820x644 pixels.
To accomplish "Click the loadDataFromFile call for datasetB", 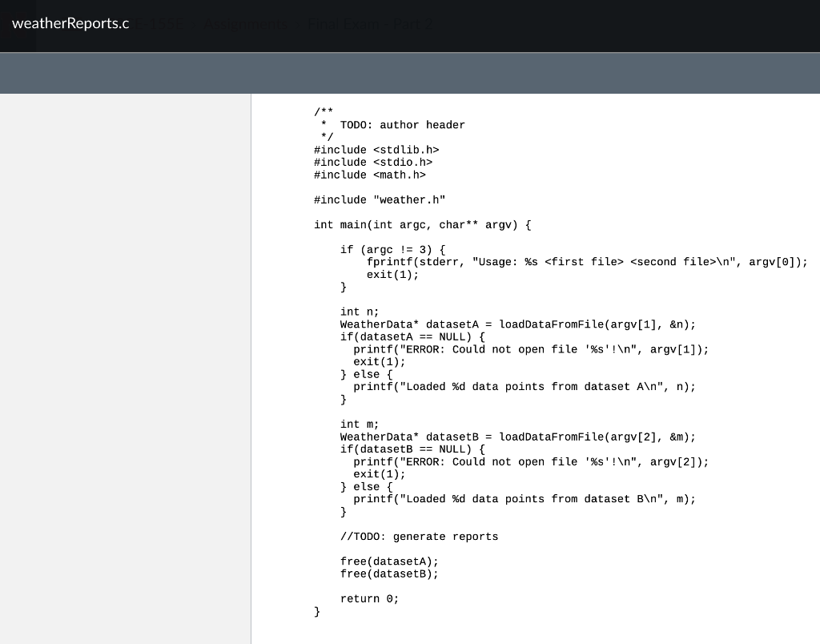I will (517, 437).
